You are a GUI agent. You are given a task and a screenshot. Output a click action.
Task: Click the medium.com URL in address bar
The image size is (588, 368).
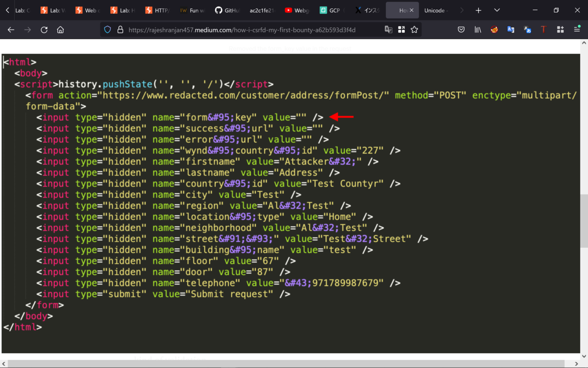[242, 30]
